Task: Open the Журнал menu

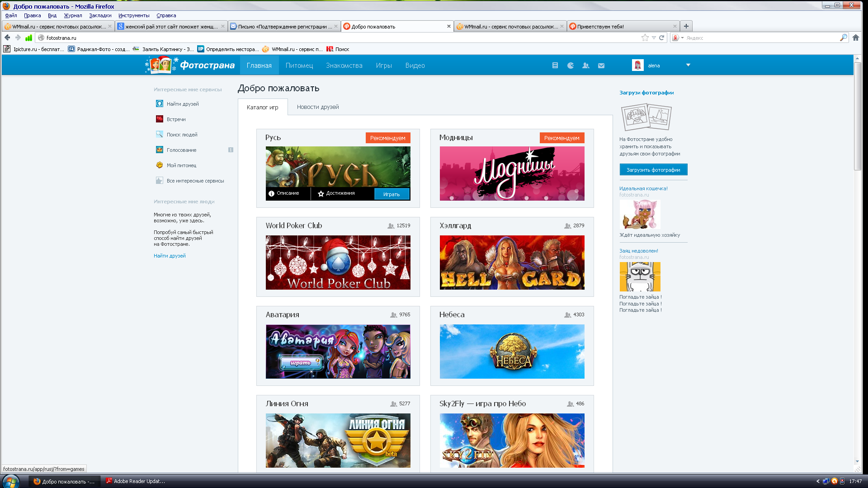Action: point(73,15)
